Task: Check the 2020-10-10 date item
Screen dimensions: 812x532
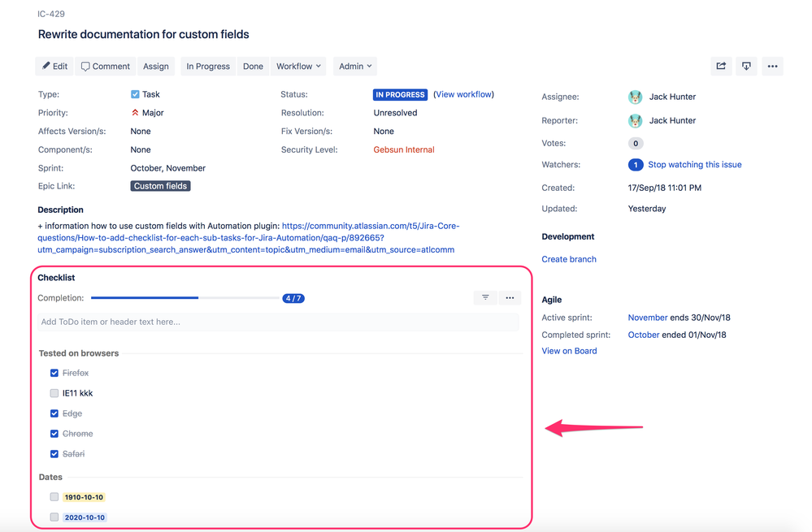Action: 54,517
